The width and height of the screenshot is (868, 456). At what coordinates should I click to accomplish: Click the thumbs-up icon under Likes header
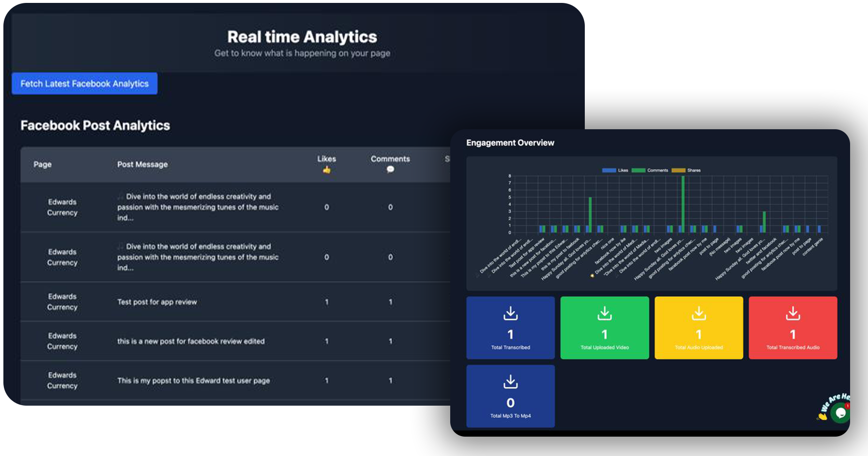click(327, 170)
